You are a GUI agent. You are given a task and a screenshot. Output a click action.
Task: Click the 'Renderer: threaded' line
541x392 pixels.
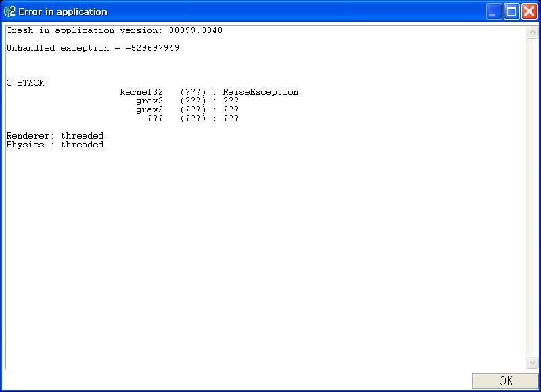(x=55, y=135)
